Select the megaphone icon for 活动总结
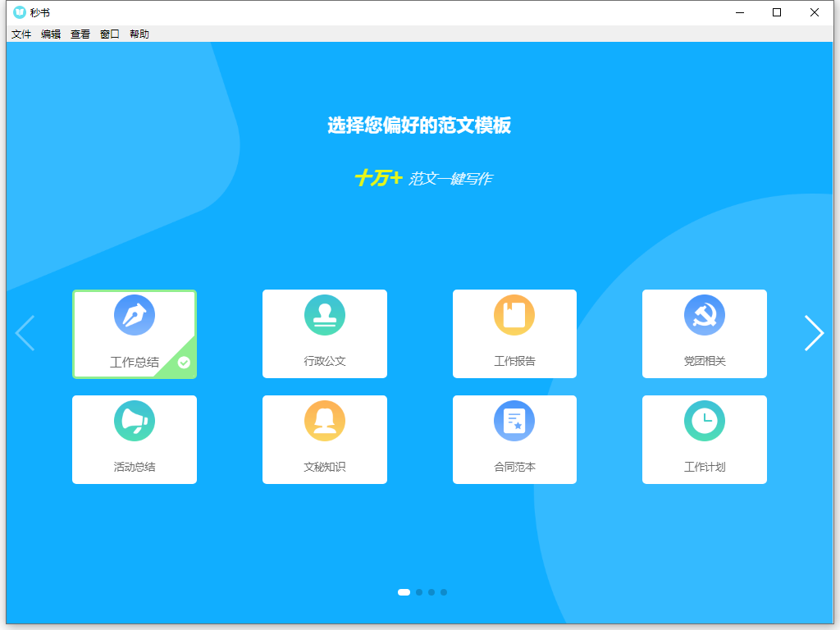The width and height of the screenshot is (840, 630). (x=135, y=421)
